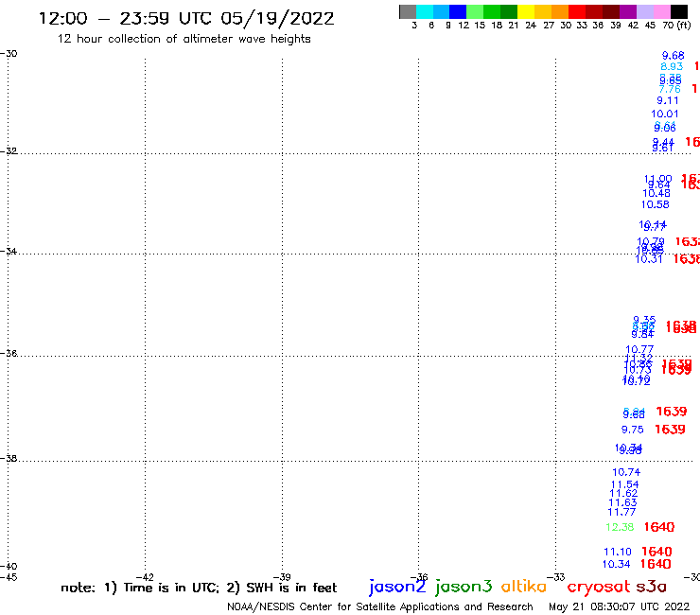Click the wave height value 10.48

tap(656, 193)
